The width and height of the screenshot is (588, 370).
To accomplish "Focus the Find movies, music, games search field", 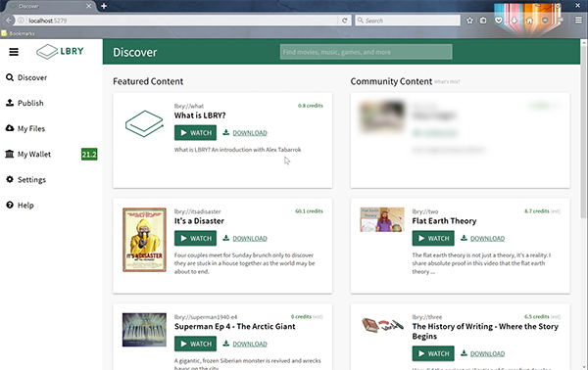I will pos(366,52).
